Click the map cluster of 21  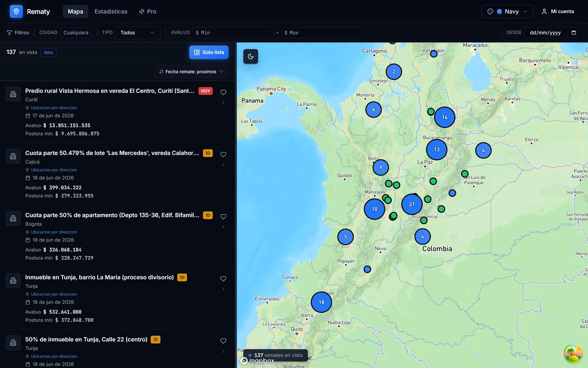[x=412, y=204]
